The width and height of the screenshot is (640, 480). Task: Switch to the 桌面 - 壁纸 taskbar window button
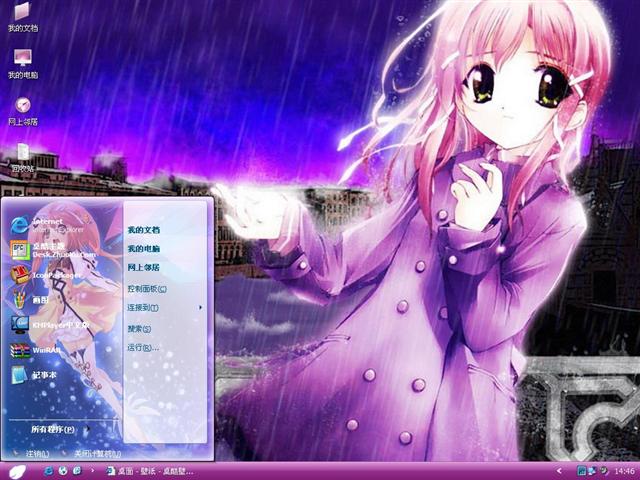149,471
